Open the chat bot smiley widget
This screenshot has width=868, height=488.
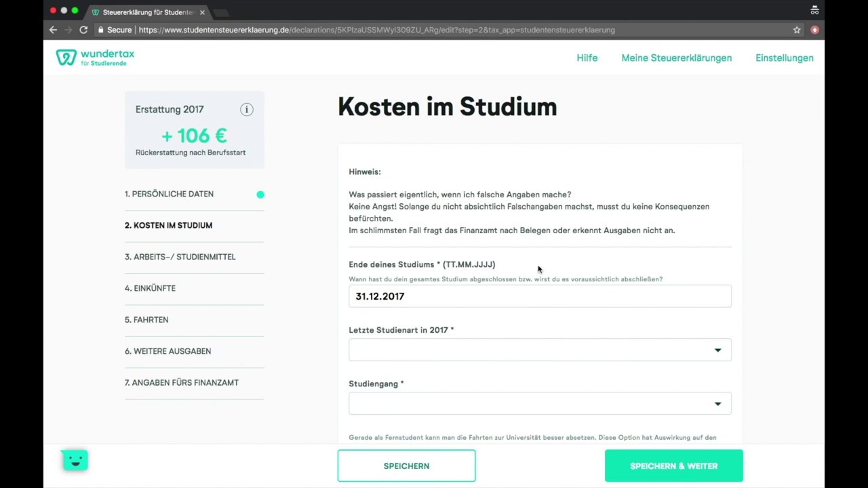75,460
